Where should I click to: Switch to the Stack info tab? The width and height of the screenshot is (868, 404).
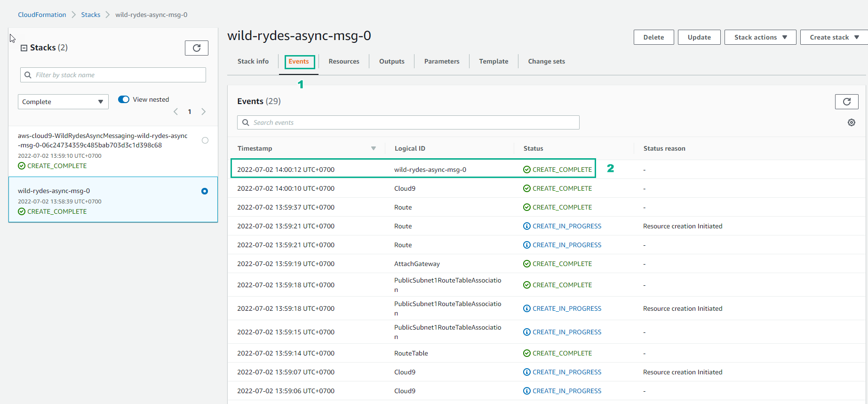(253, 61)
